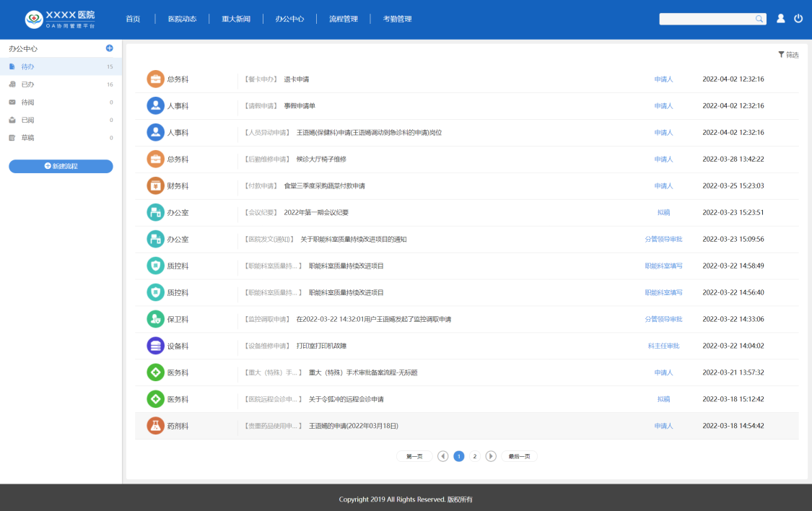The image size is (812, 511).
Task: Click the search input field
Action: [x=707, y=19]
